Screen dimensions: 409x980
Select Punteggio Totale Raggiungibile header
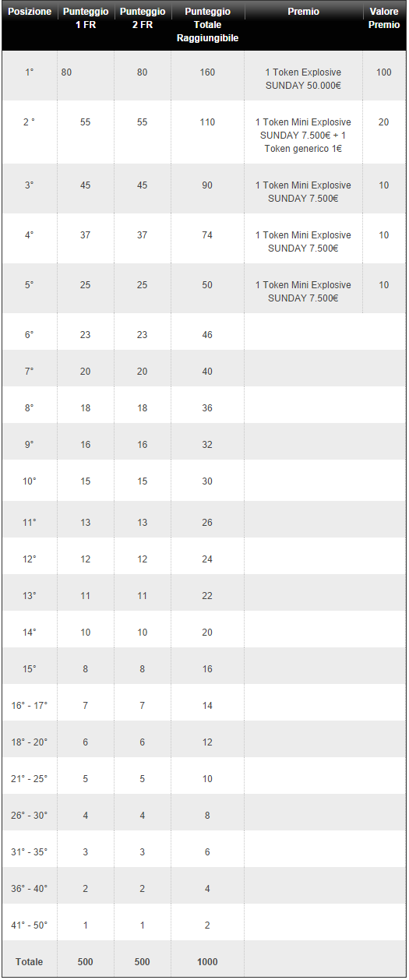[x=207, y=26]
